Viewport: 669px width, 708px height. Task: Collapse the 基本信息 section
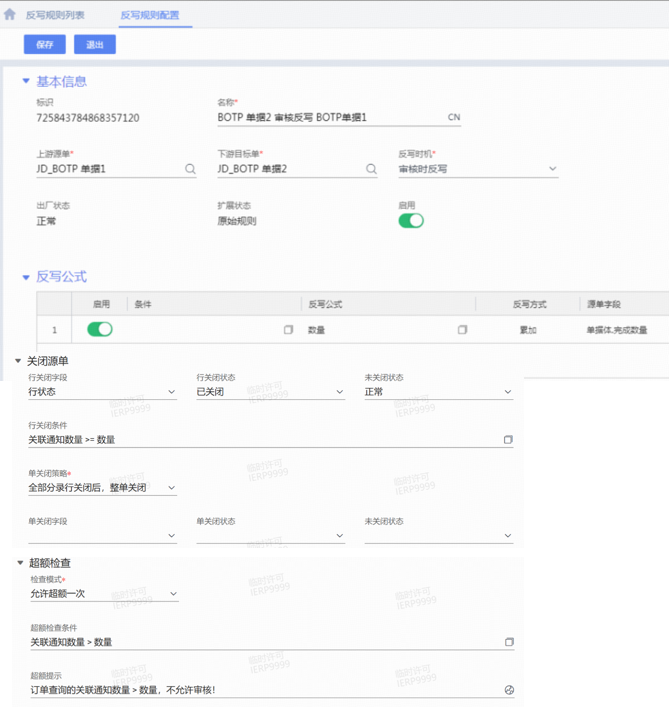click(x=26, y=81)
